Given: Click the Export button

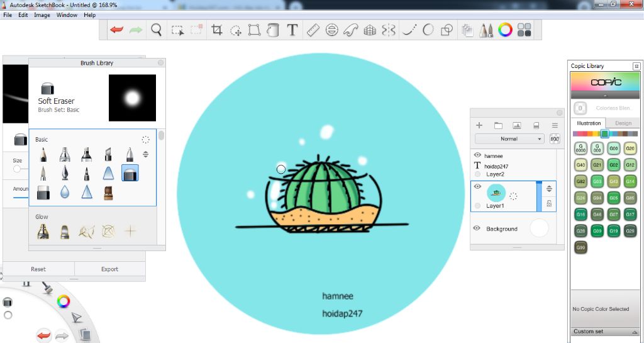Looking at the screenshot, I should (x=109, y=269).
